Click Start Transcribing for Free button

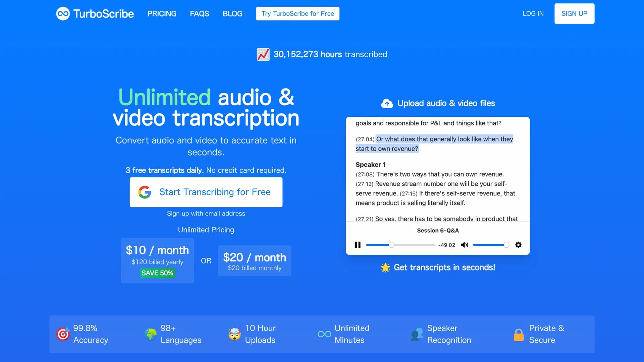pyautogui.click(x=206, y=192)
